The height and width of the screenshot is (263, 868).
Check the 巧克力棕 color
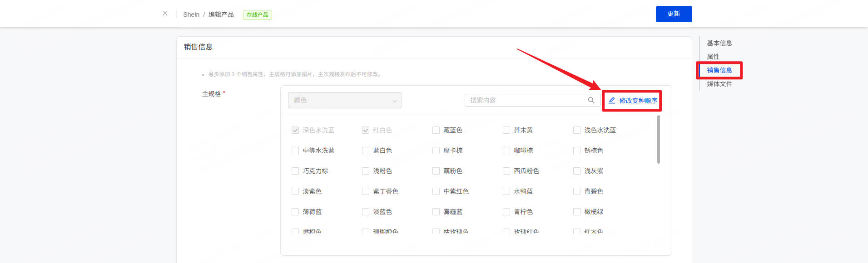(x=295, y=171)
